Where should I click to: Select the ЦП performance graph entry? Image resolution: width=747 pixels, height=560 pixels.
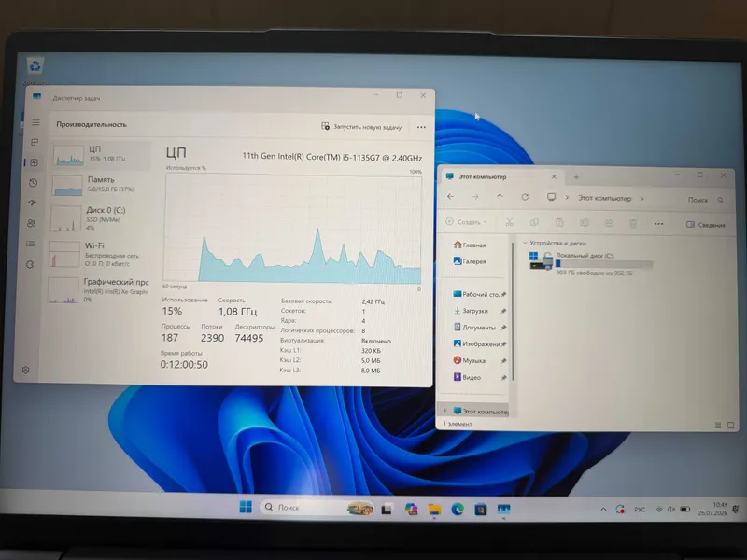[x=101, y=155]
